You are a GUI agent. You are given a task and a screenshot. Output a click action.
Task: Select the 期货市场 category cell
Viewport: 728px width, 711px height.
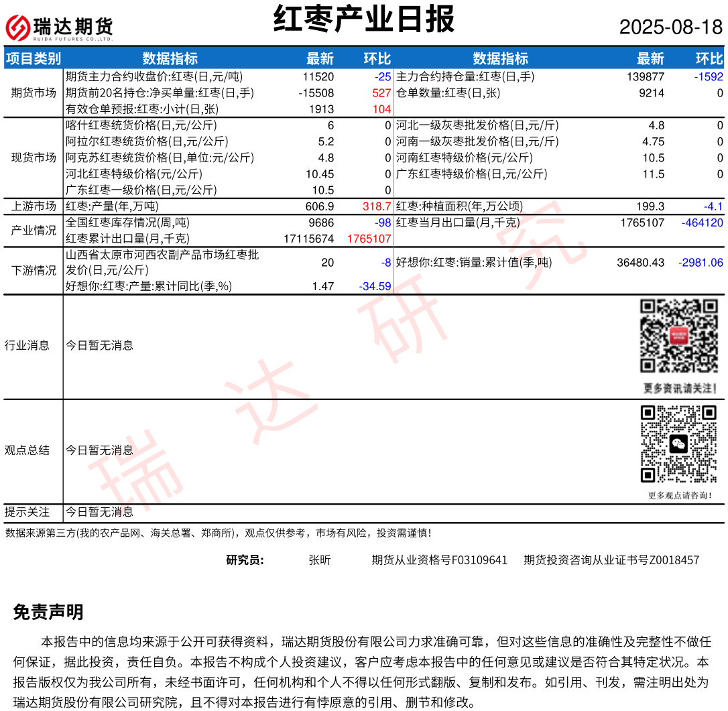pos(34,93)
